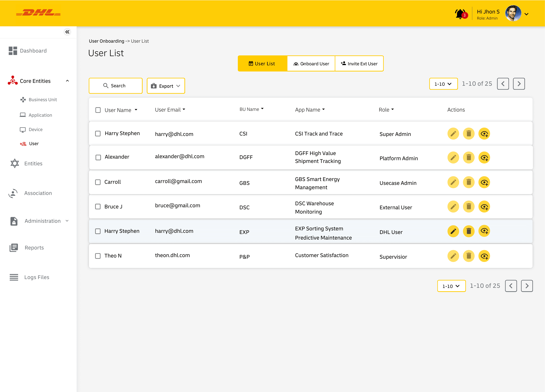
Task: Open the profile dropdown chevron
Action: coord(526,14)
